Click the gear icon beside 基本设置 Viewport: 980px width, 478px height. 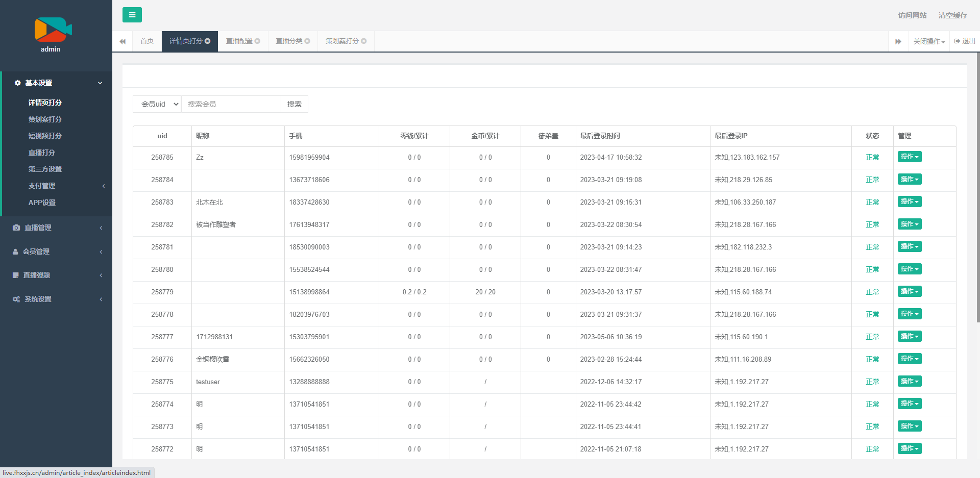click(17, 83)
